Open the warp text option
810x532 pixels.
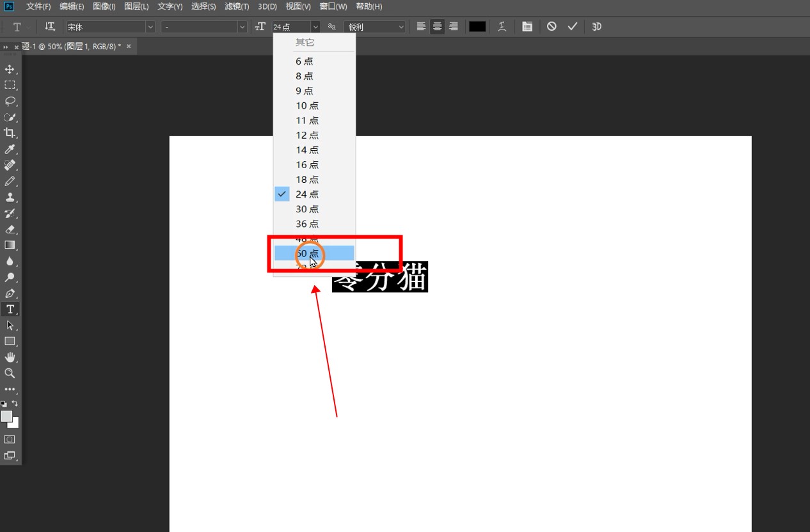pos(502,27)
